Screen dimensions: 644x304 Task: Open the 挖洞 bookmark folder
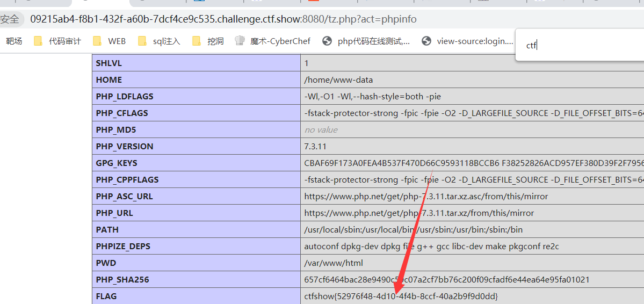click(208, 41)
